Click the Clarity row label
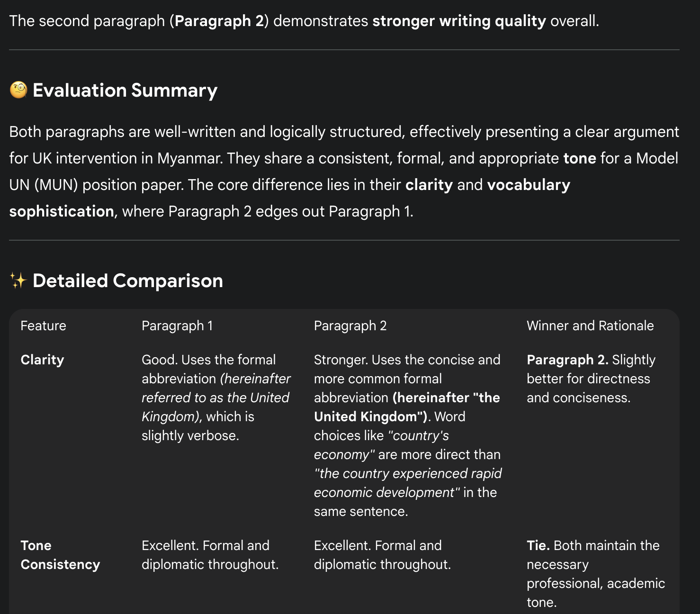 click(42, 360)
